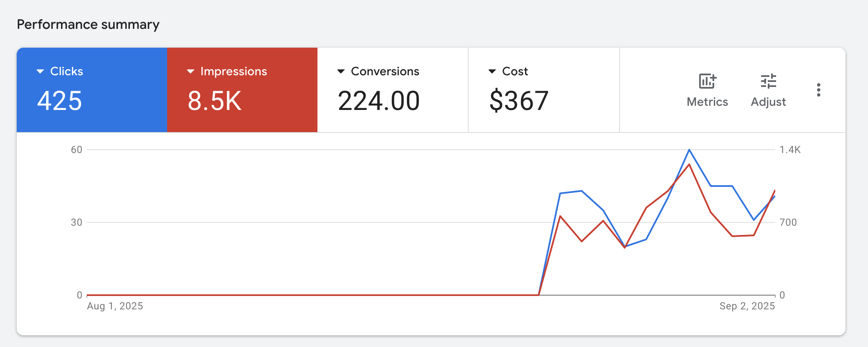Click the Performance summary heading
868x347 pixels.
tap(88, 25)
